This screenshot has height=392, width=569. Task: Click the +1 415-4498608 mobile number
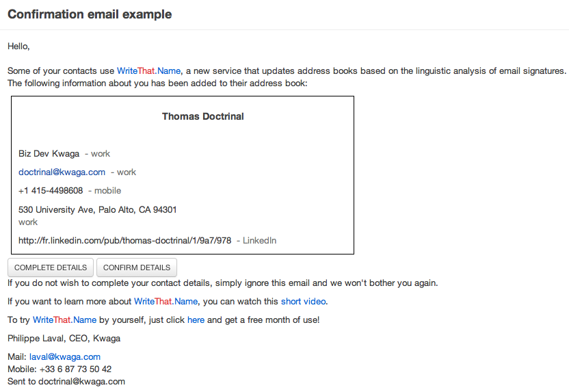[x=51, y=191]
